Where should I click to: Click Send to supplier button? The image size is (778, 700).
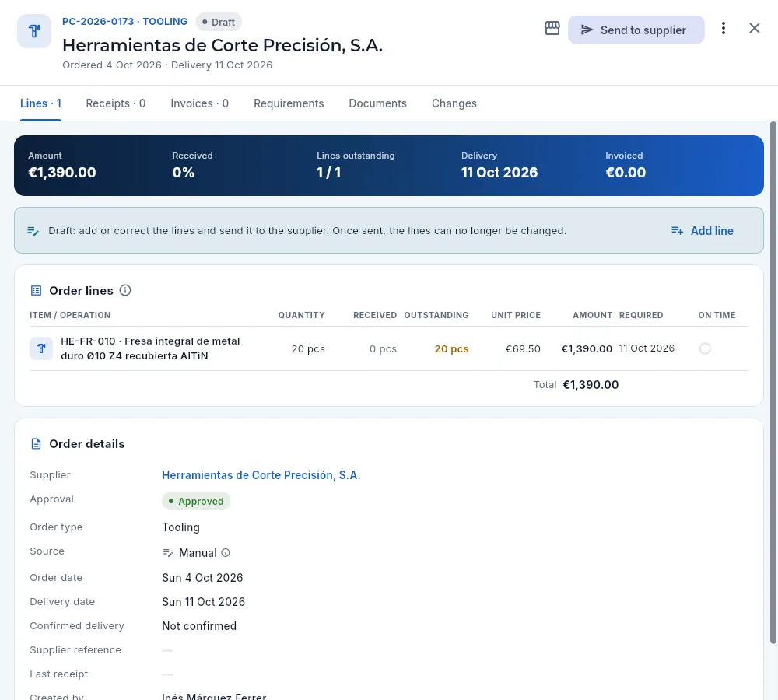(x=636, y=30)
